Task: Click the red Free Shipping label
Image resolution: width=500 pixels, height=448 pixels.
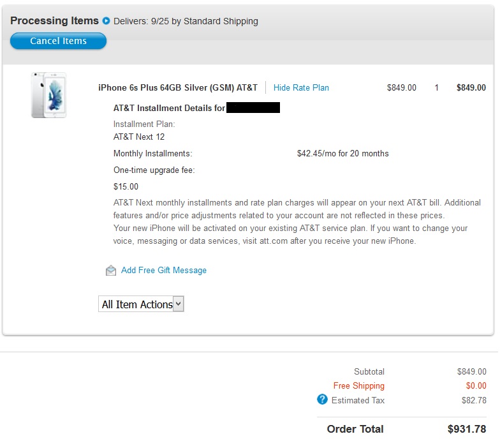Action: tap(358, 385)
